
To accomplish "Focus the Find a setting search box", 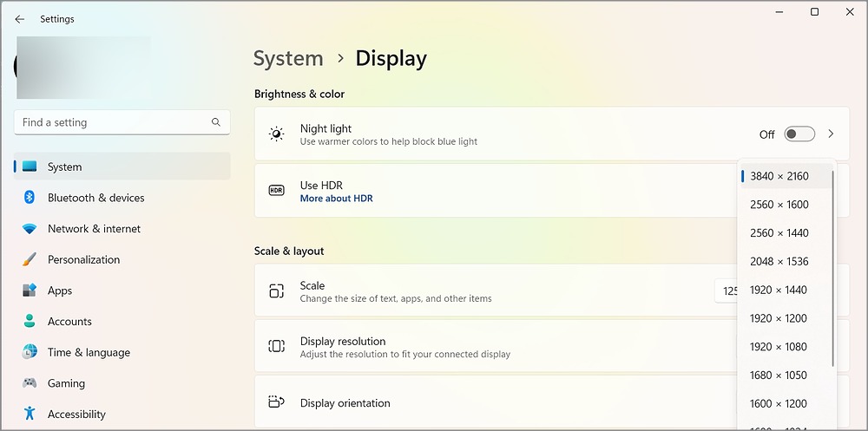I will (x=122, y=122).
